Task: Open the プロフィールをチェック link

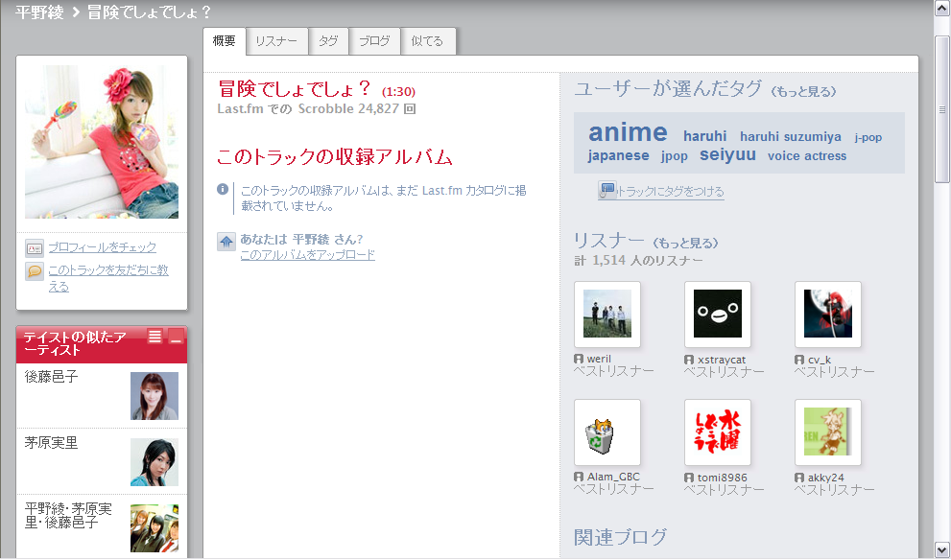Action: (x=103, y=247)
